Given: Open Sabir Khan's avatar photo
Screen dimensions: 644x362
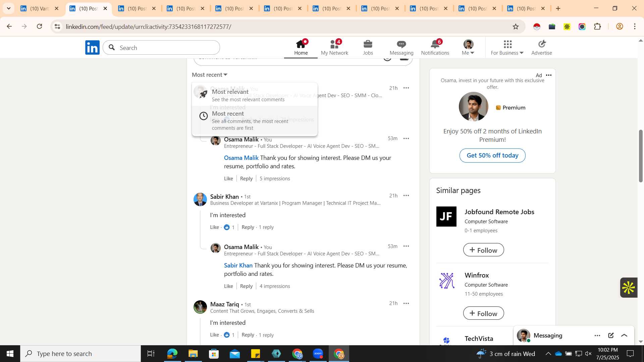Looking at the screenshot, I should 200,199.
